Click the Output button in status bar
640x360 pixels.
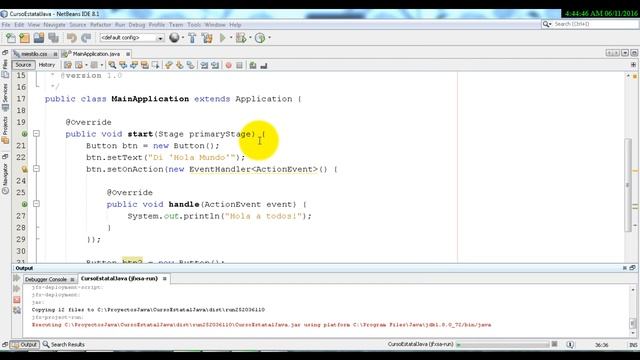(x=24, y=344)
